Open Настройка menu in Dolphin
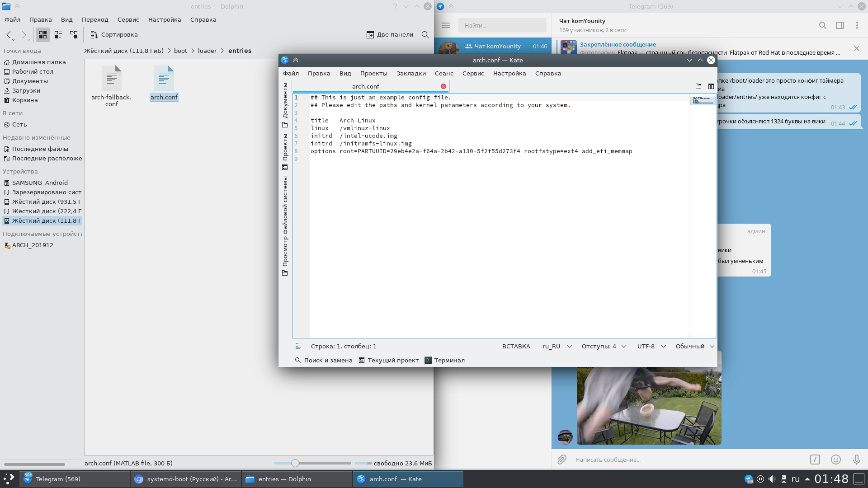 click(x=165, y=19)
